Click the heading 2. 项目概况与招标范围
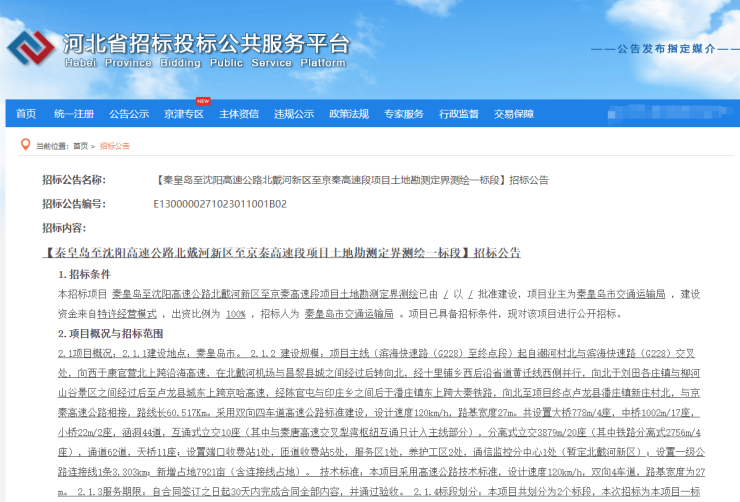 pos(110,334)
